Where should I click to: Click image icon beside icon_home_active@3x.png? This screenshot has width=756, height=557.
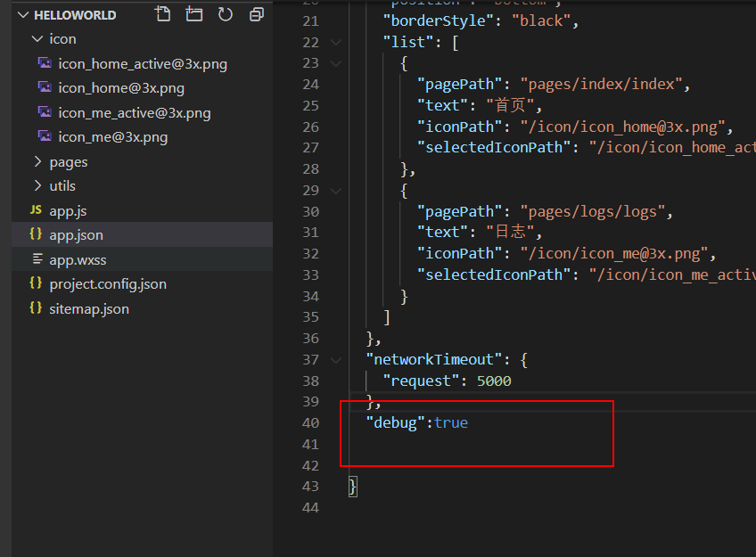click(45, 62)
